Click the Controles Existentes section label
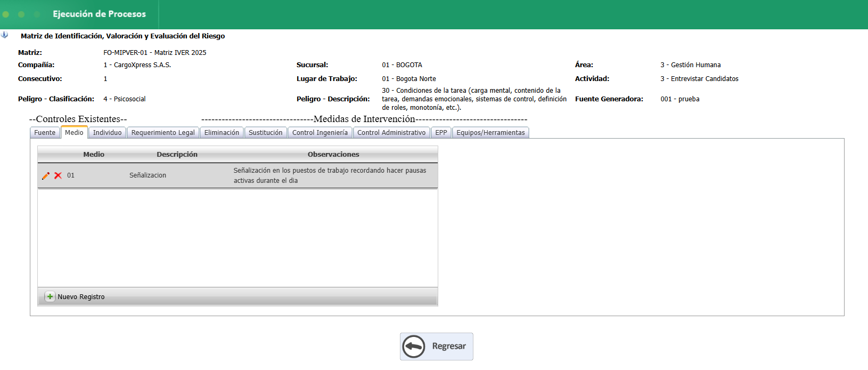Screen dimensions: 868x370 [78, 119]
